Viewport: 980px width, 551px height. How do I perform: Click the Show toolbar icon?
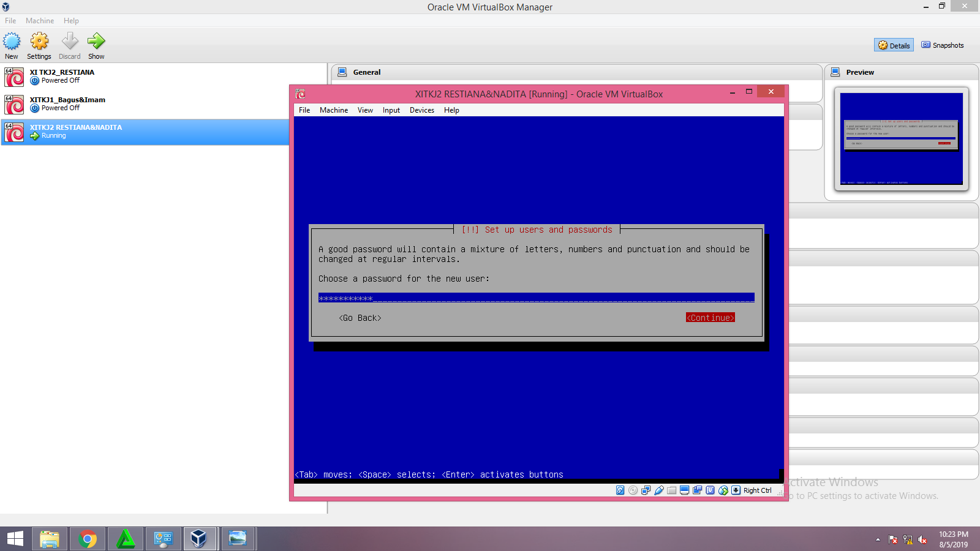(96, 47)
